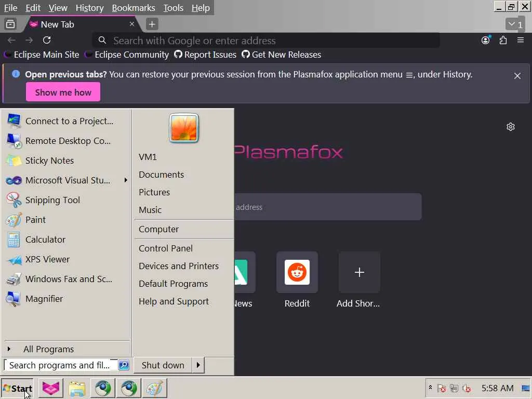The image size is (532, 399).
Task: Open a new tab with plus button
Action: coord(152,24)
